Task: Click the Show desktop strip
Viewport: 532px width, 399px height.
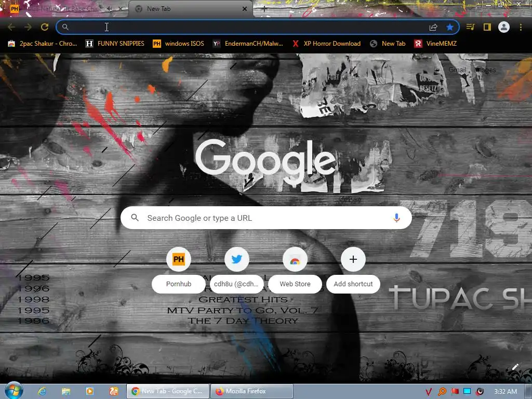Action: (528, 391)
